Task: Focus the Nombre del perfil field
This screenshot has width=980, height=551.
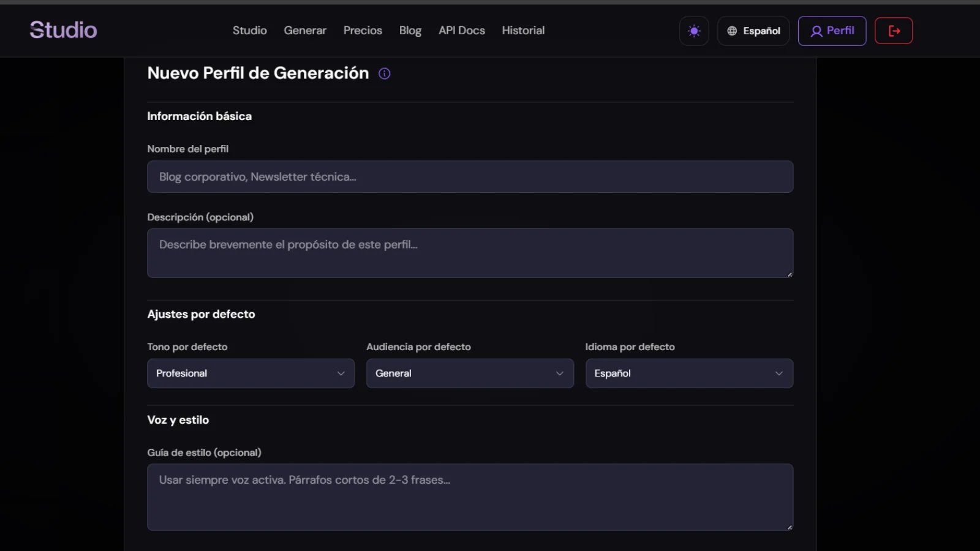Action: pyautogui.click(x=470, y=177)
